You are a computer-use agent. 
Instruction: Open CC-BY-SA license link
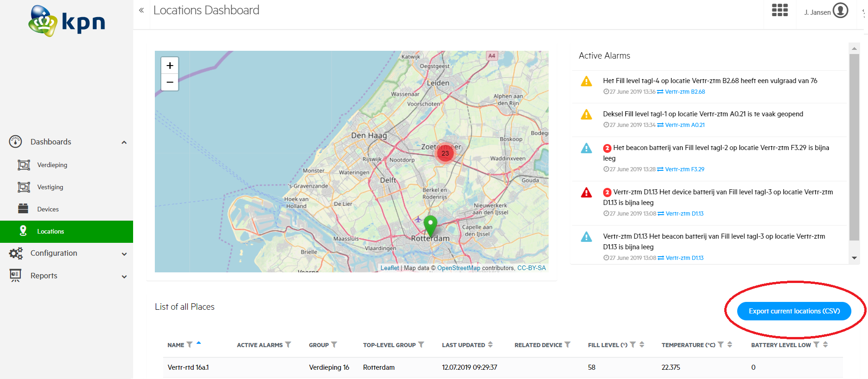point(532,268)
